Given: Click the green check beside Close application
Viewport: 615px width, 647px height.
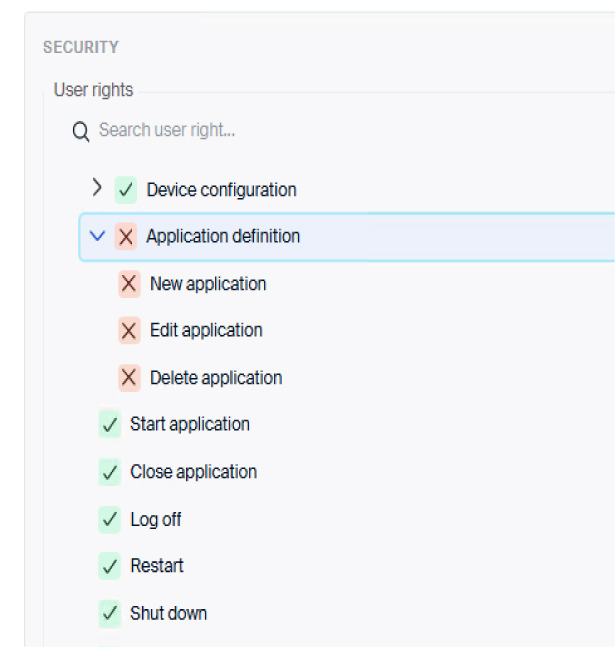Looking at the screenshot, I should 110,472.
